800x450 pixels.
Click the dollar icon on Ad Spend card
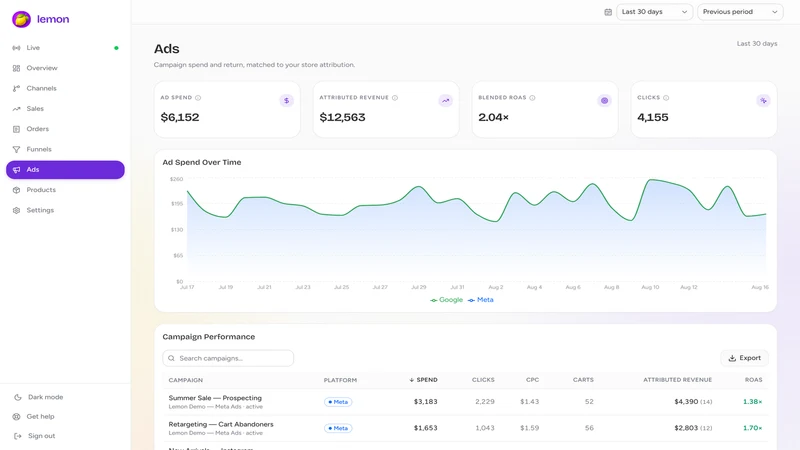pyautogui.click(x=286, y=101)
